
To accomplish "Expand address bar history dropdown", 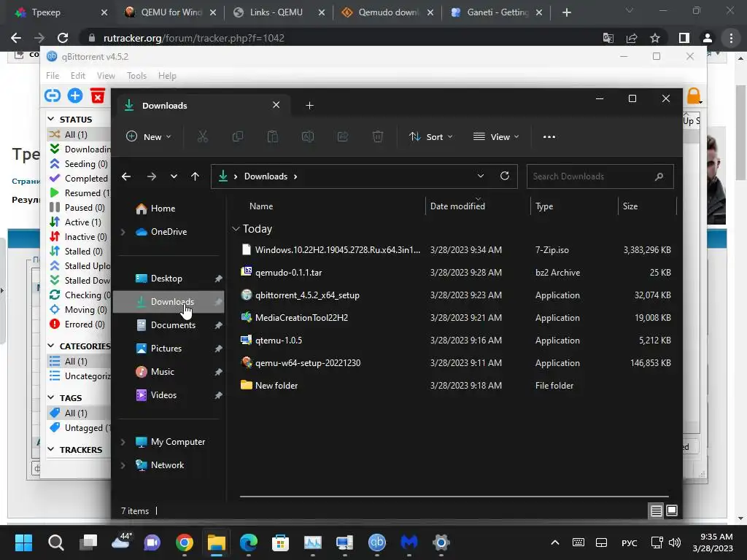I will pyautogui.click(x=481, y=176).
